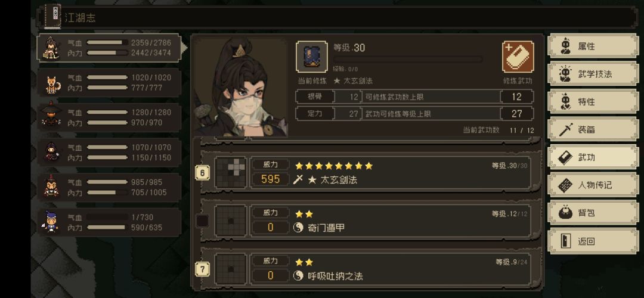
Task: Open the 江湖志 journal book icon
Action: 52,17
